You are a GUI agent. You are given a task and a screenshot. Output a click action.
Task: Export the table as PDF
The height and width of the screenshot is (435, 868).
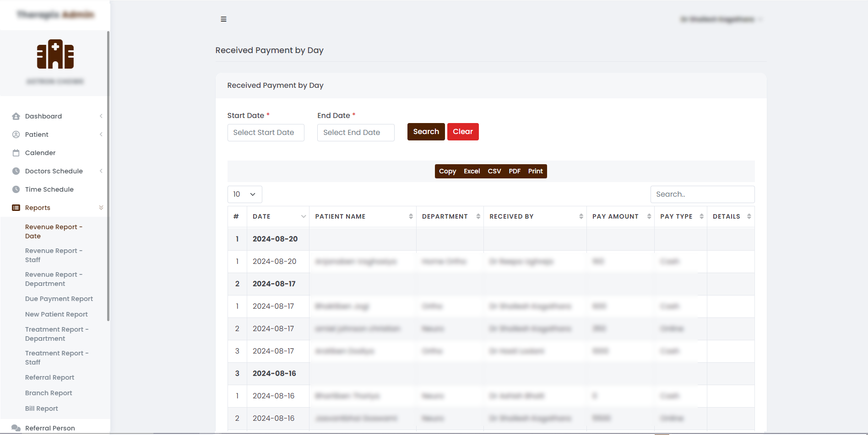click(x=514, y=171)
